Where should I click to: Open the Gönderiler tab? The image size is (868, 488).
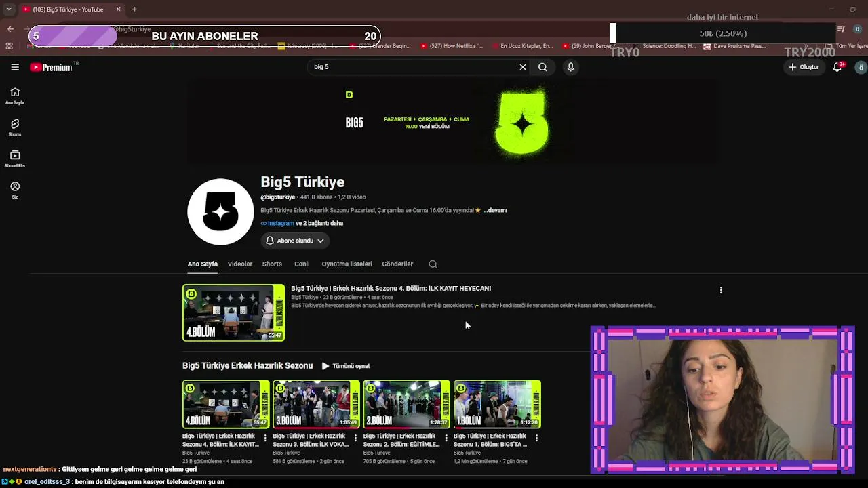coord(397,264)
